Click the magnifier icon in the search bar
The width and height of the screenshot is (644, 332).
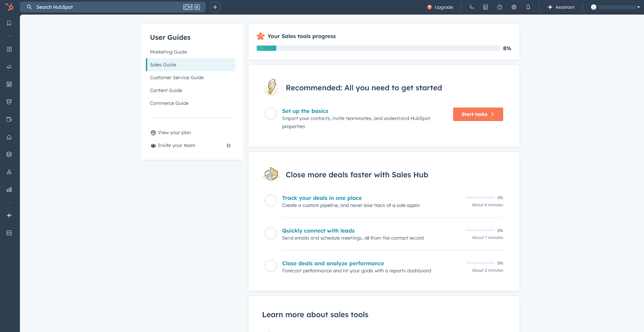(29, 7)
